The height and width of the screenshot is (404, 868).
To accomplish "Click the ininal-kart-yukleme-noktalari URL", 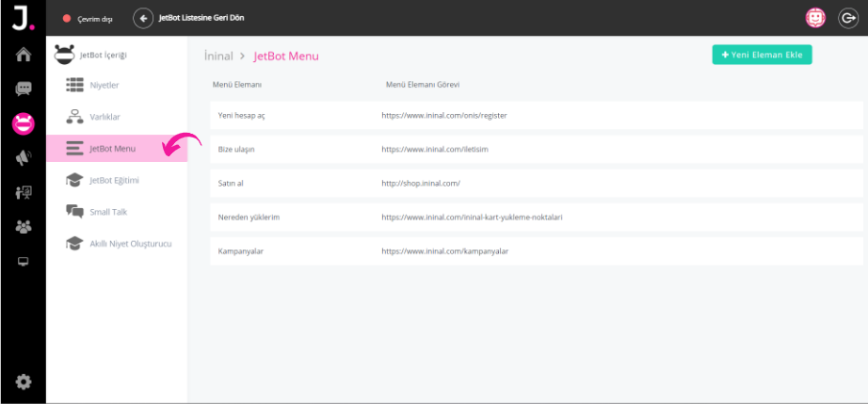I will point(472,218).
